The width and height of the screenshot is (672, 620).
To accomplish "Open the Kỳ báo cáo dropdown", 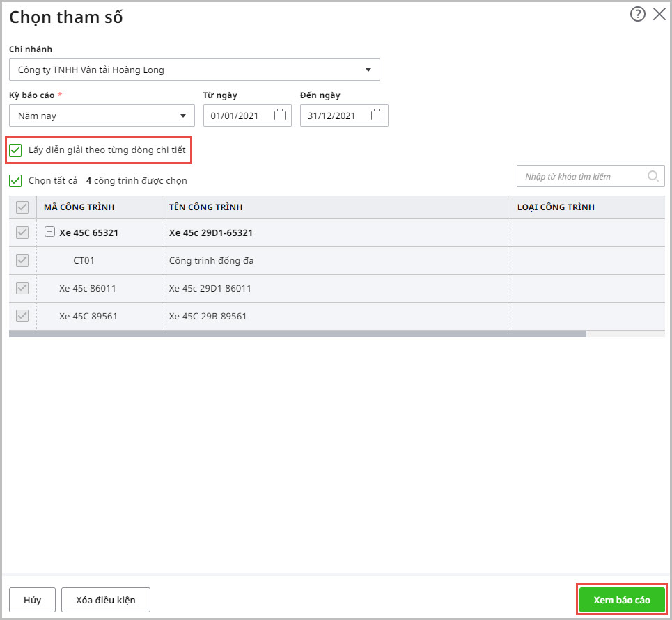I will (182, 116).
